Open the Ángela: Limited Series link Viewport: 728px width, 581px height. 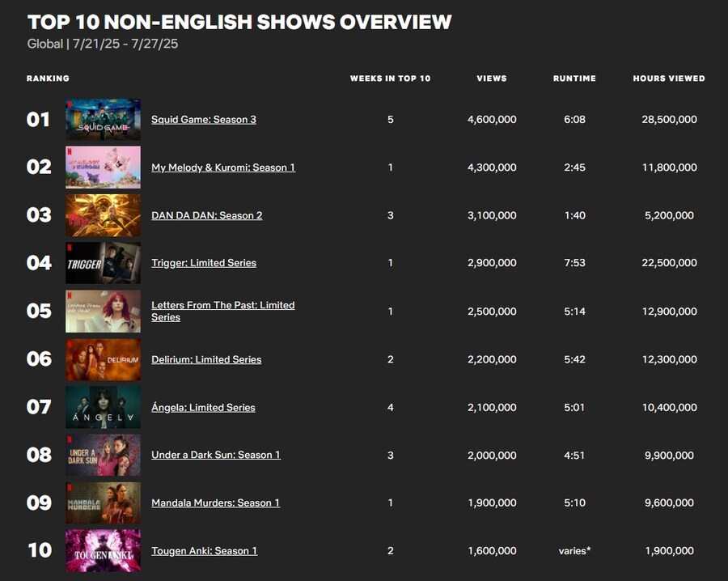pyautogui.click(x=203, y=407)
